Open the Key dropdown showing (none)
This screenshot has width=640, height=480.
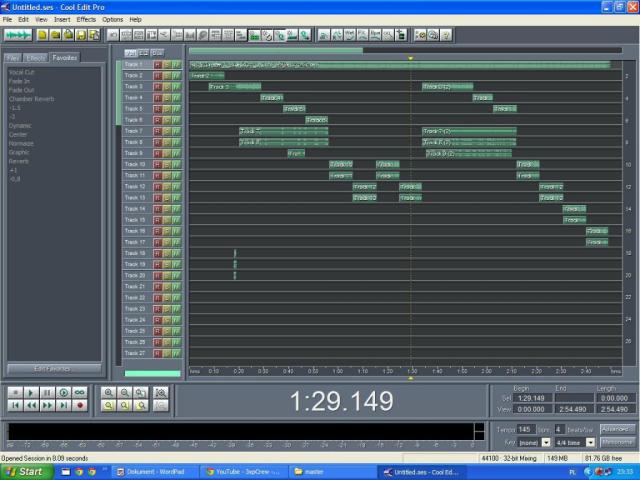click(x=546, y=442)
